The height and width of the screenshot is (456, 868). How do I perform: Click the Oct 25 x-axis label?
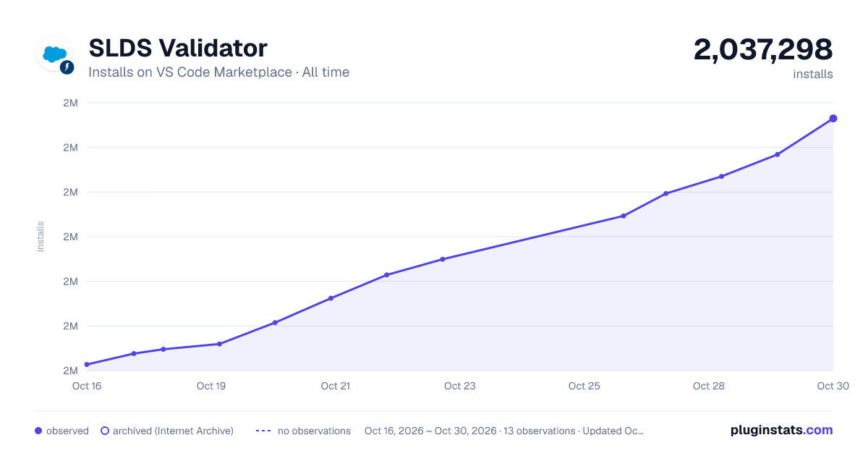tap(584, 386)
